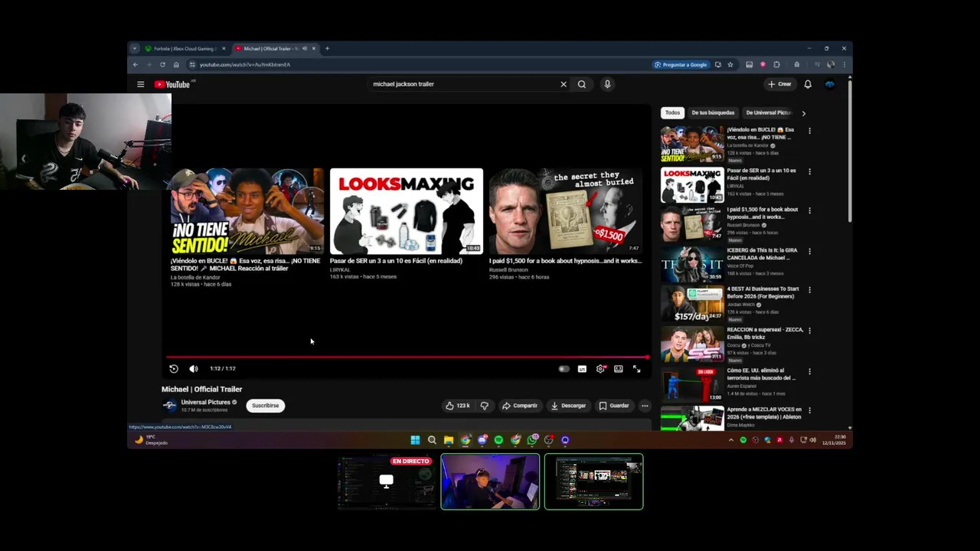Click the 'Preguntar a Google' button
Screen dimensions: 980x551
681,65
